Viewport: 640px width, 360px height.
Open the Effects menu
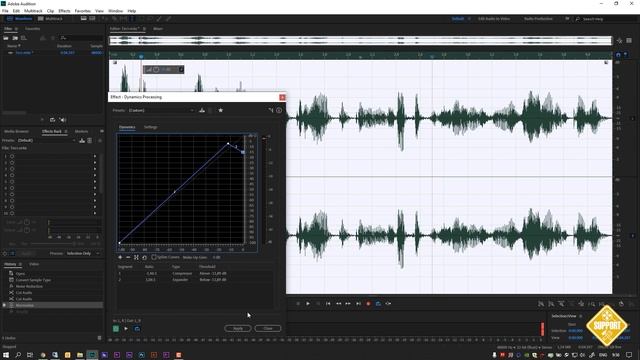click(64, 11)
